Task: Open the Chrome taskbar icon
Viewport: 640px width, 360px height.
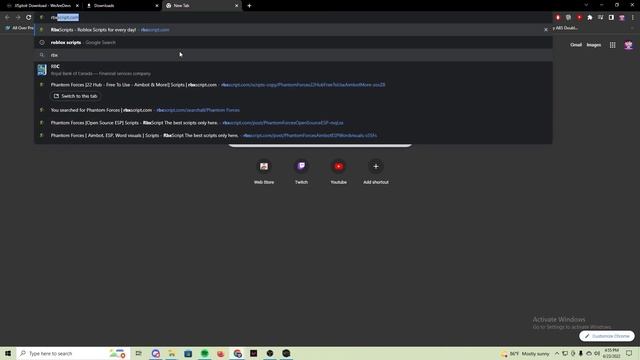Action: [x=237, y=353]
